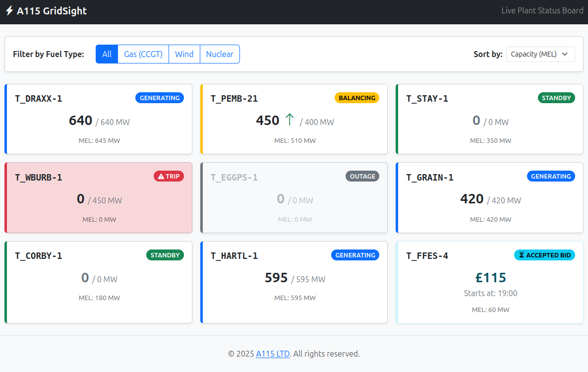Click the Starts at: 19:00 text
Screen dimensions: 588x372
click(490, 293)
